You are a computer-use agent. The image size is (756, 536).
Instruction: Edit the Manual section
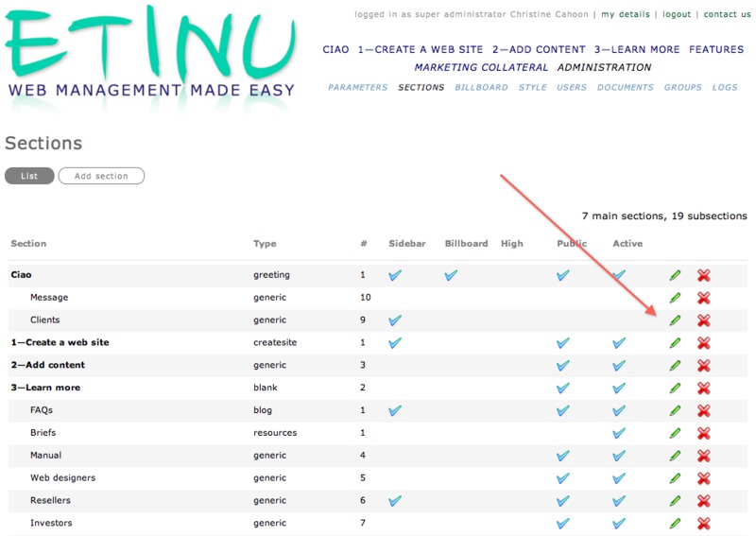tap(675, 456)
